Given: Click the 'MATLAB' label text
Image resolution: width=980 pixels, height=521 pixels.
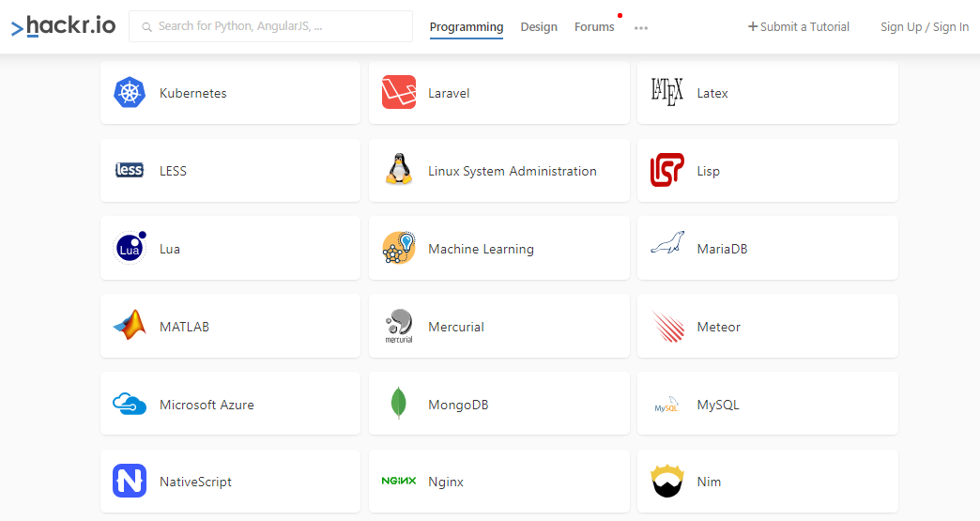Looking at the screenshot, I should [x=184, y=327].
